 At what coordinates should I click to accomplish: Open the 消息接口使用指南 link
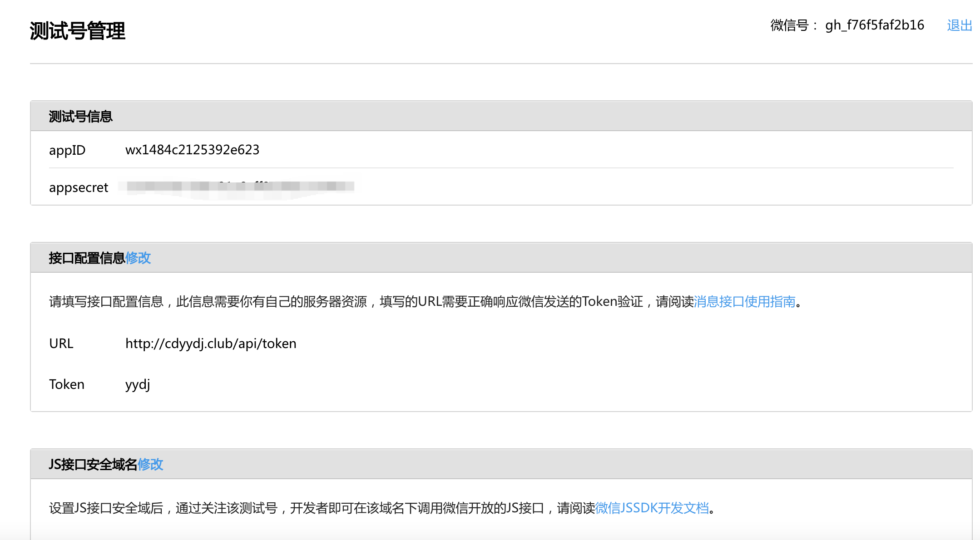[744, 301]
